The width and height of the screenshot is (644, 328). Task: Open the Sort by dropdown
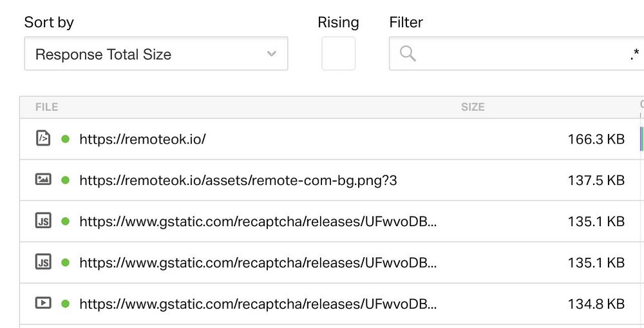[155, 54]
